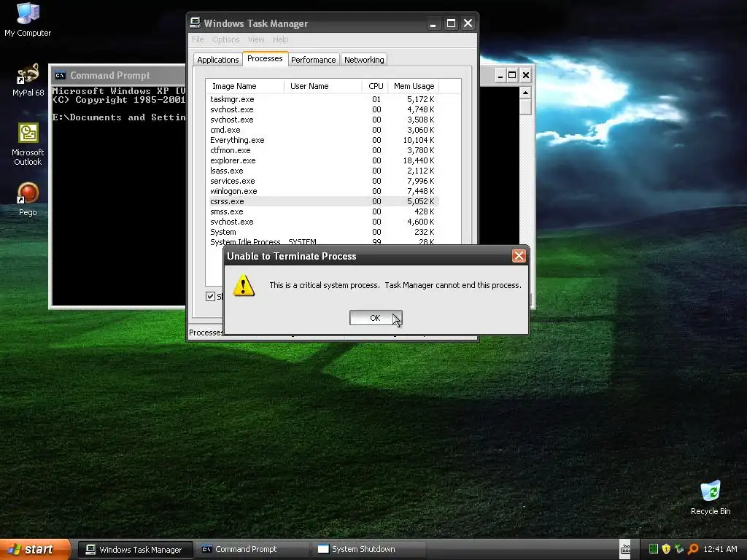The height and width of the screenshot is (560, 747).
Task: Click 10,104 K memory value of Everything.exe
Action: click(418, 140)
